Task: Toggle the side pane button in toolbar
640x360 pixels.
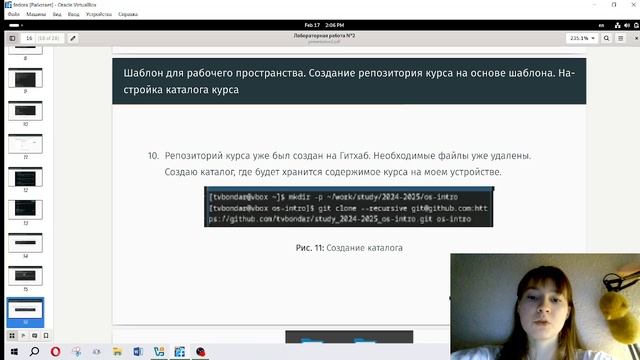Action: coord(12,38)
